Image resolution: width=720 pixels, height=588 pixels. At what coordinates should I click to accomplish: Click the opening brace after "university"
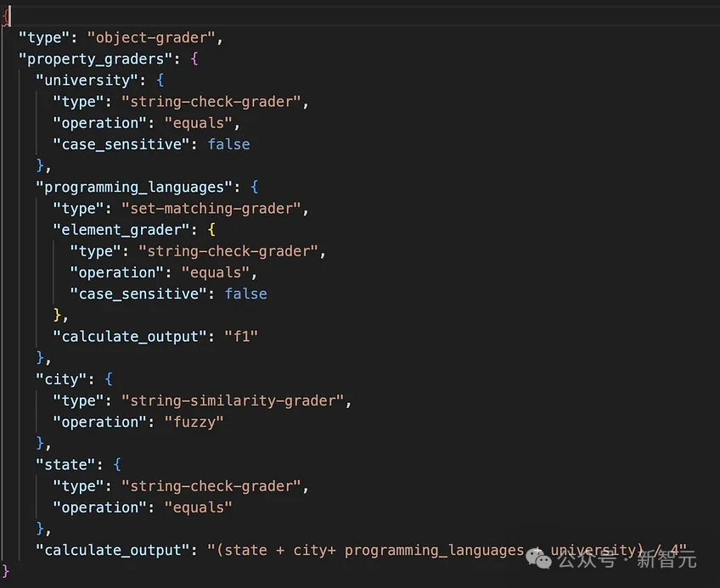pyautogui.click(x=160, y=81)
